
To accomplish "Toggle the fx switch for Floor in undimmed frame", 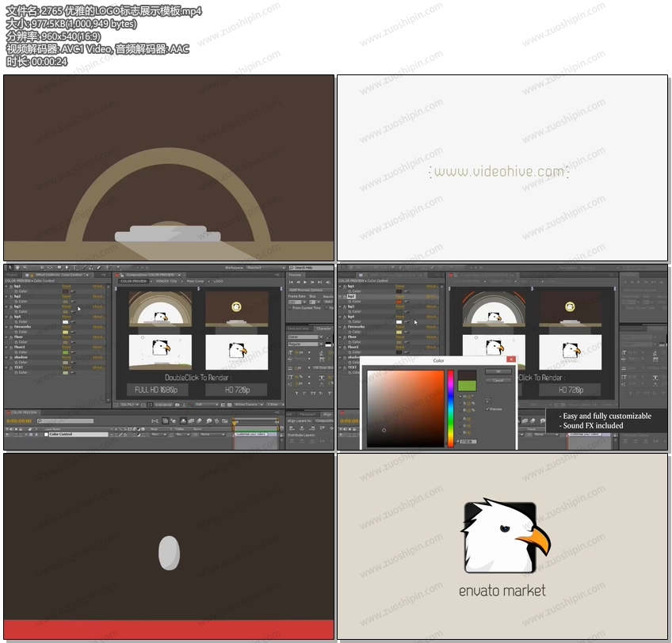I will pyautogui.click(x=11, y=337).
